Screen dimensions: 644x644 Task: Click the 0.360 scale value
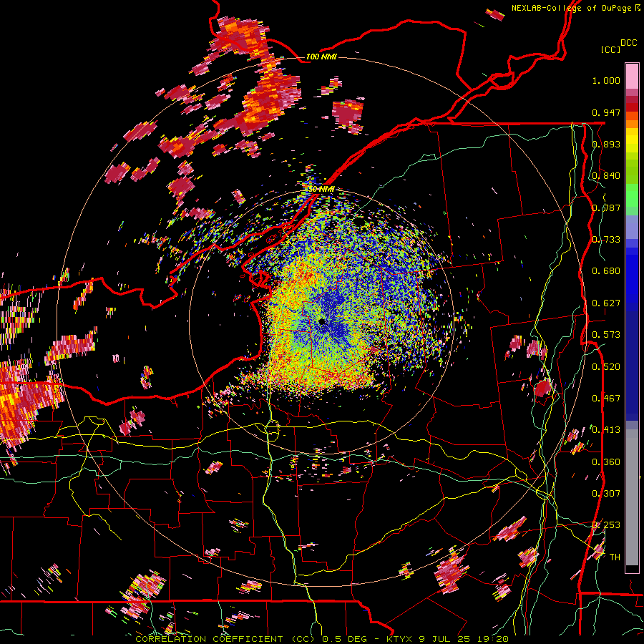tap(606, 462)
